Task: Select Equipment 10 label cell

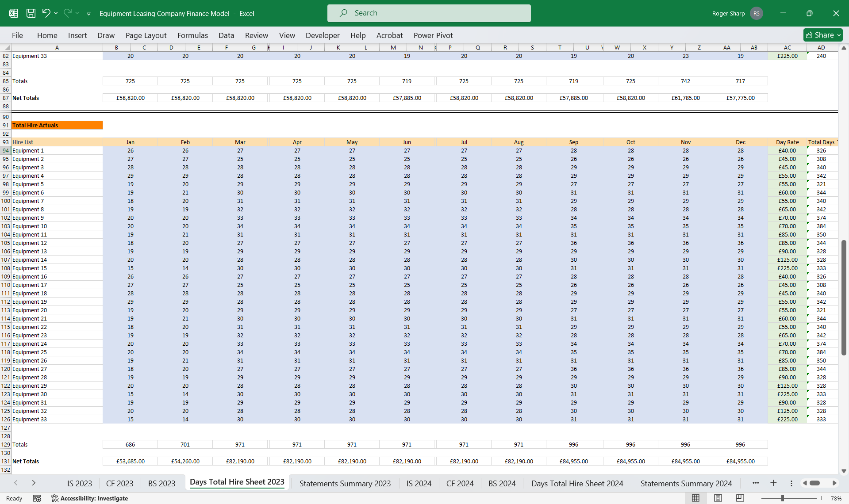Action: tap(57, 226)
